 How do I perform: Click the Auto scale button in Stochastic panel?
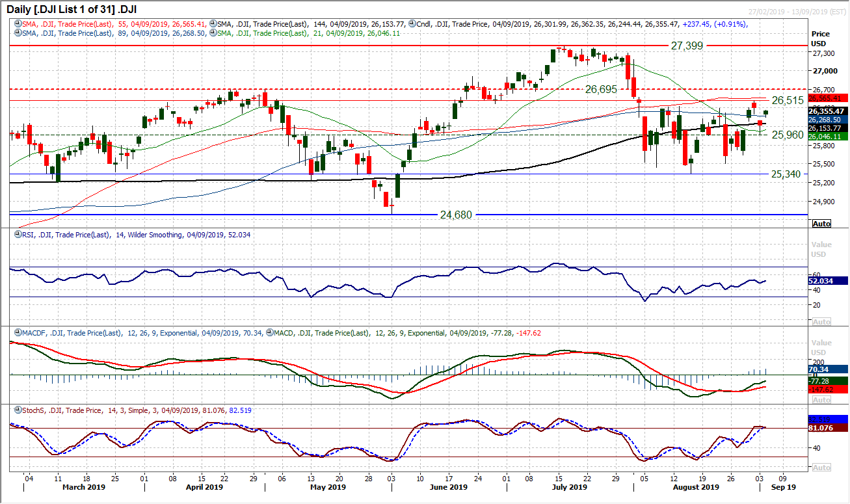(x=821, y=468)
